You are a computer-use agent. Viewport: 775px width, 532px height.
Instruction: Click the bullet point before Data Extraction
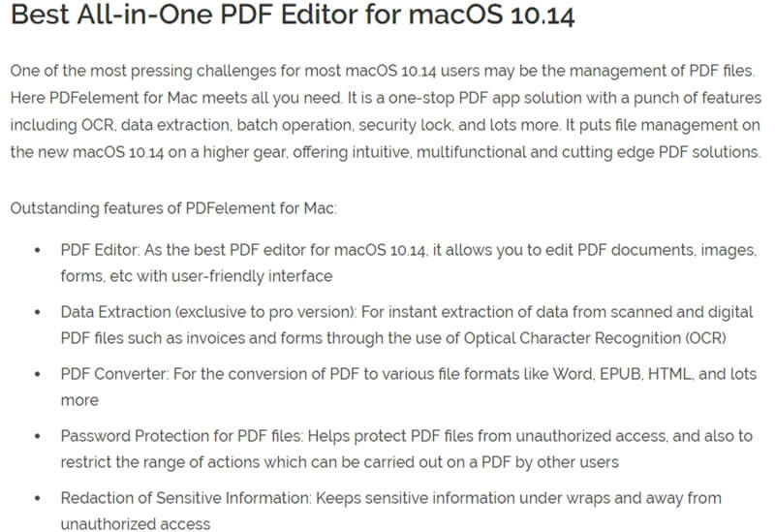[x=38, y=312]
